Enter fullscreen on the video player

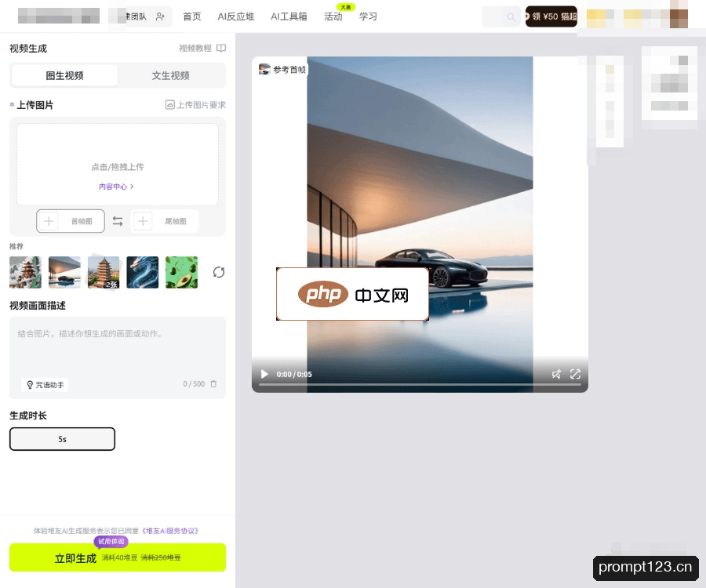coord(576,374)
